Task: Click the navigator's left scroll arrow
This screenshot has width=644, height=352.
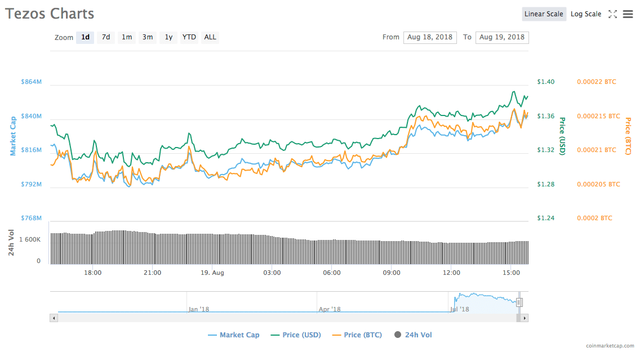Action: [54, 317]
